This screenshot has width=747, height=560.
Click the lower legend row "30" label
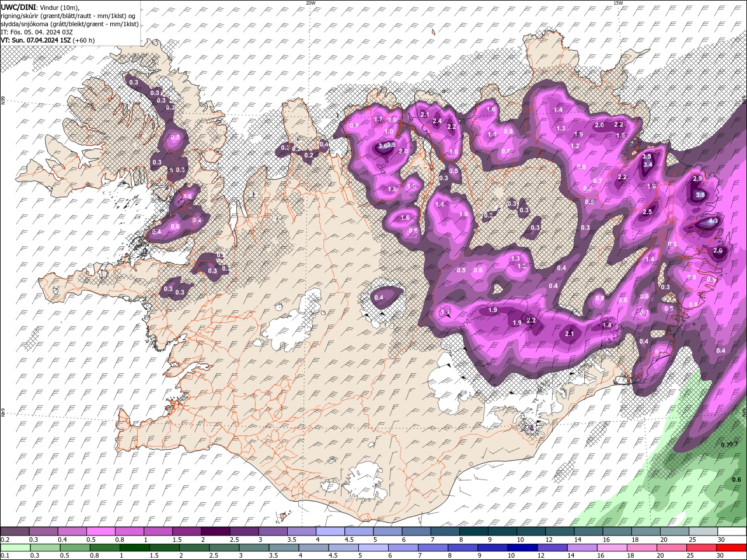tap(720, 555)
